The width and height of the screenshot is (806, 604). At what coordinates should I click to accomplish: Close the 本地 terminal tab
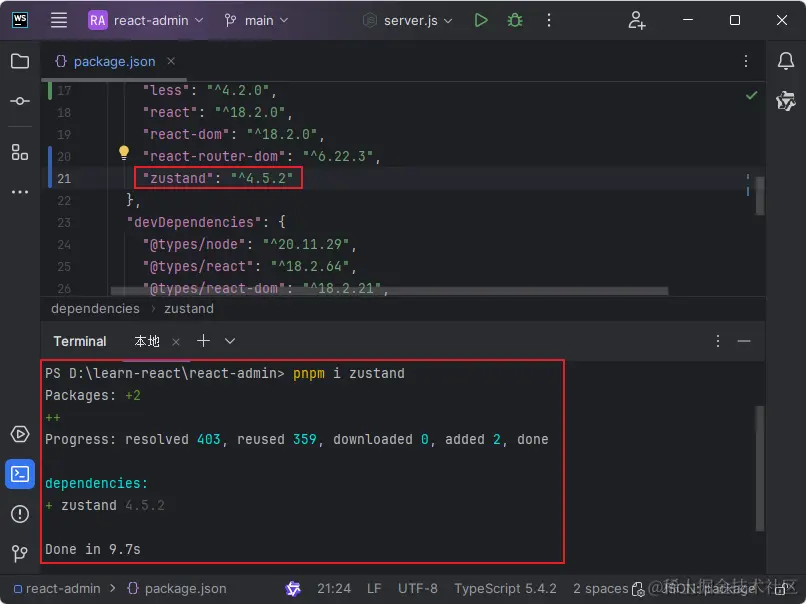pyautogui.click(x=176, y=342)
